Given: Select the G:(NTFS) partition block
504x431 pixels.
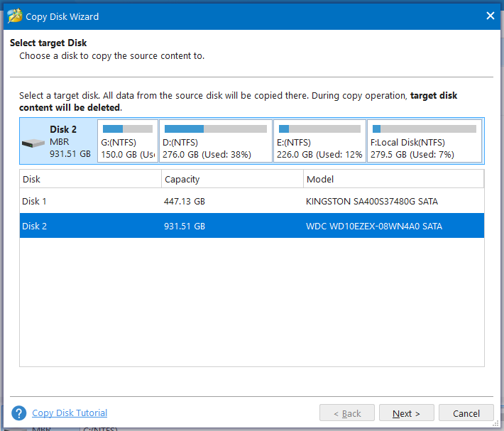Looking at the screenshot, I should point(128,141).
